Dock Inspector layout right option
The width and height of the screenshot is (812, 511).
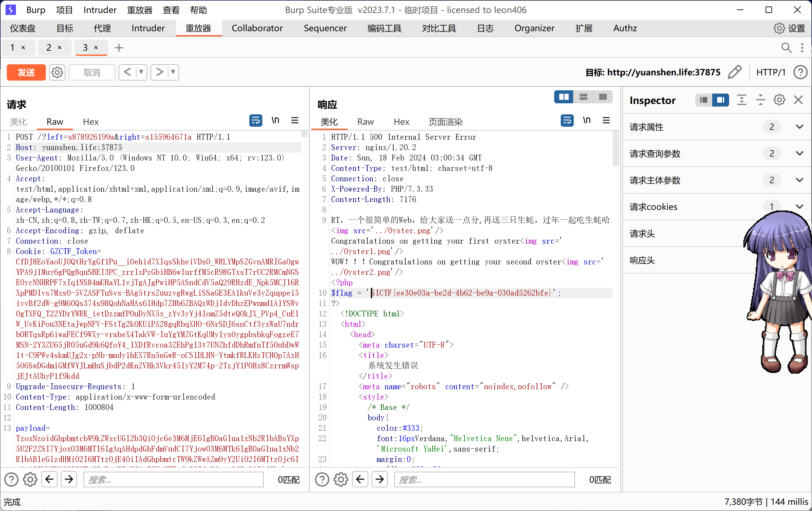[721, 100]
